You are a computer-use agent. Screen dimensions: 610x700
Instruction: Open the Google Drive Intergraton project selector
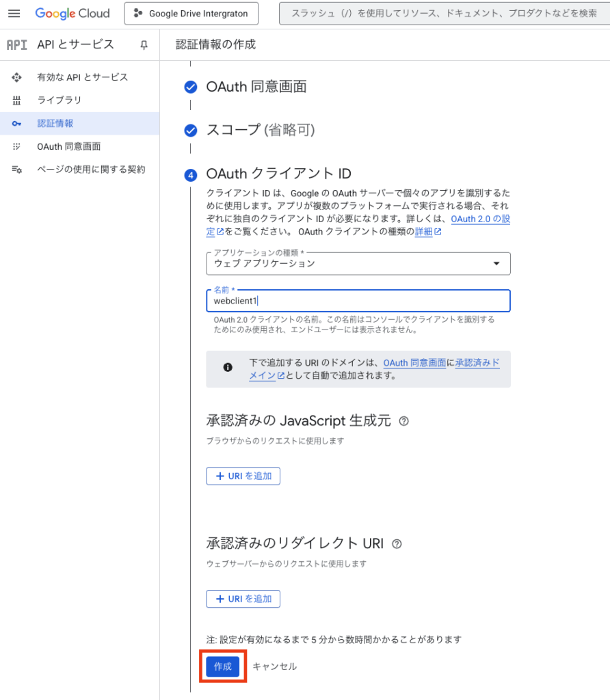pos(191,14)
